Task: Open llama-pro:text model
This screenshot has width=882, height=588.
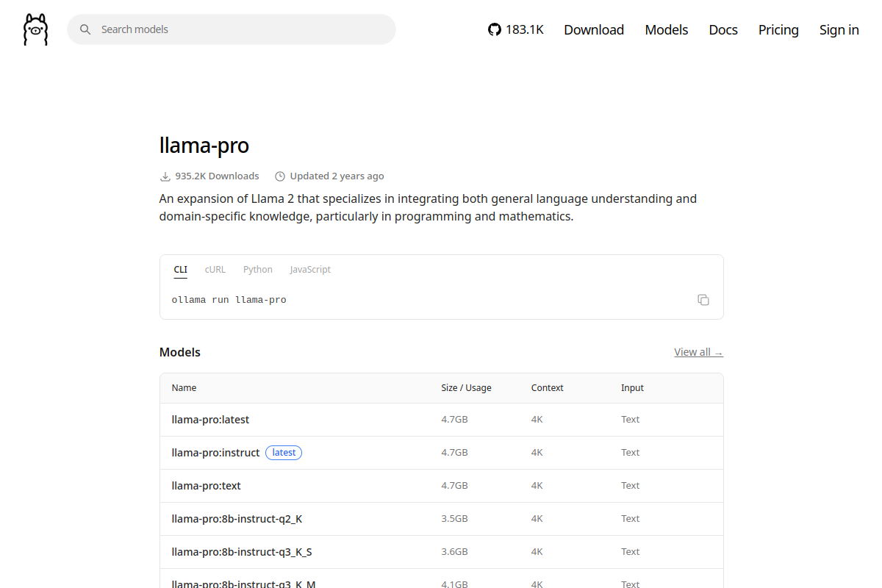Action: pyautogui.click(x=207, y=486)
